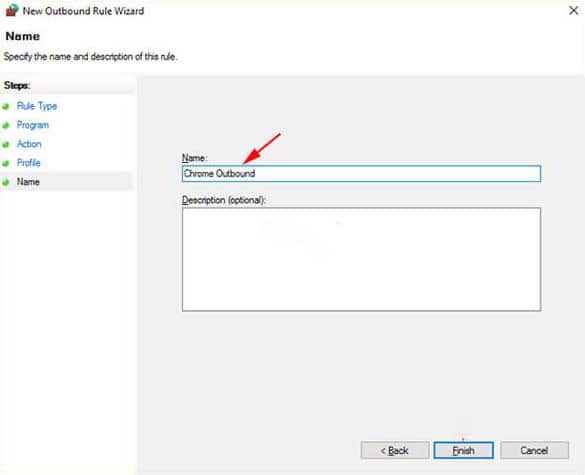Click the green bullet beside Rule Type

(6, 107)
